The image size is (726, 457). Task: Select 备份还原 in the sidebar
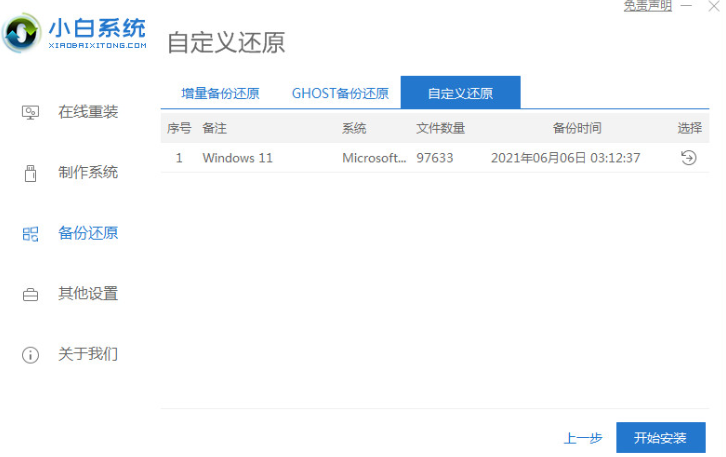88,233
